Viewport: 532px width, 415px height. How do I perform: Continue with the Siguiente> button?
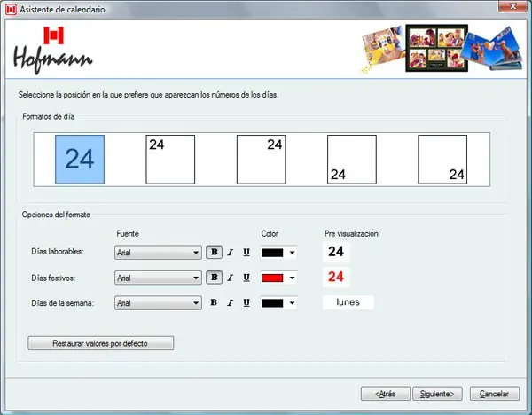pos(437,394)
